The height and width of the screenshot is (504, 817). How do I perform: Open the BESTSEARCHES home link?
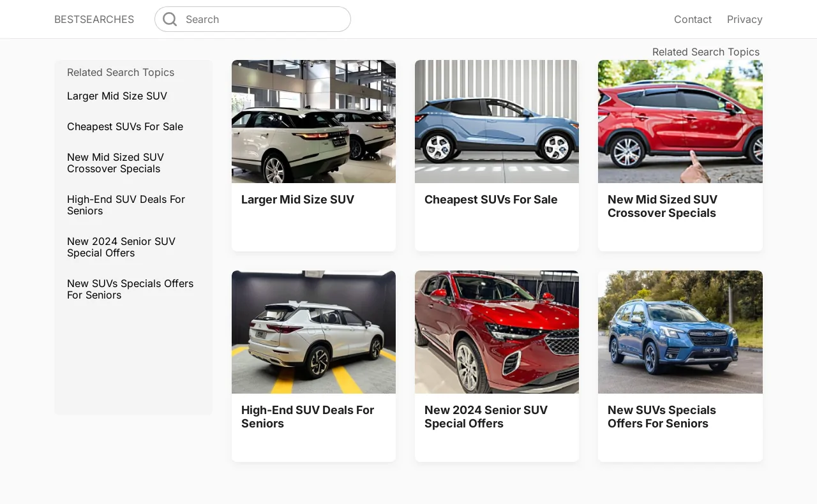(x=94, y=19)
